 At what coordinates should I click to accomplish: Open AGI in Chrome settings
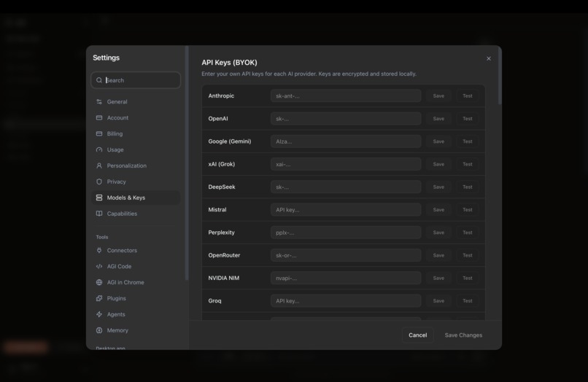[x=136, y=282]
